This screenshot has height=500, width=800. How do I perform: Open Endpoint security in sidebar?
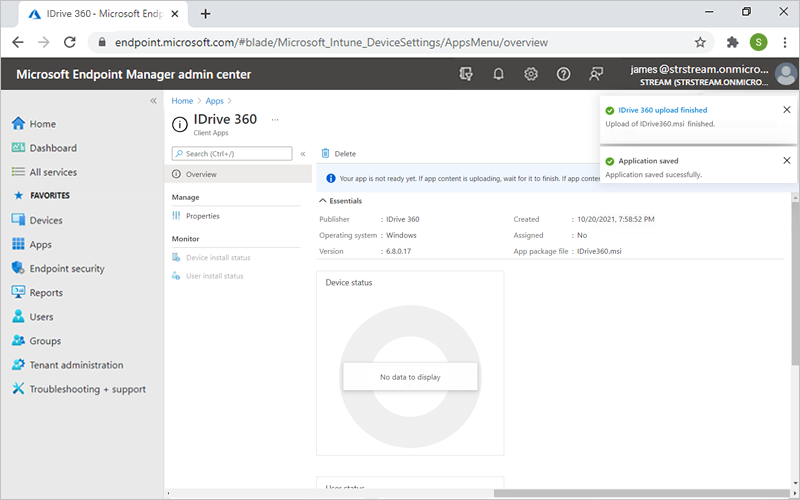click(66, 269)
